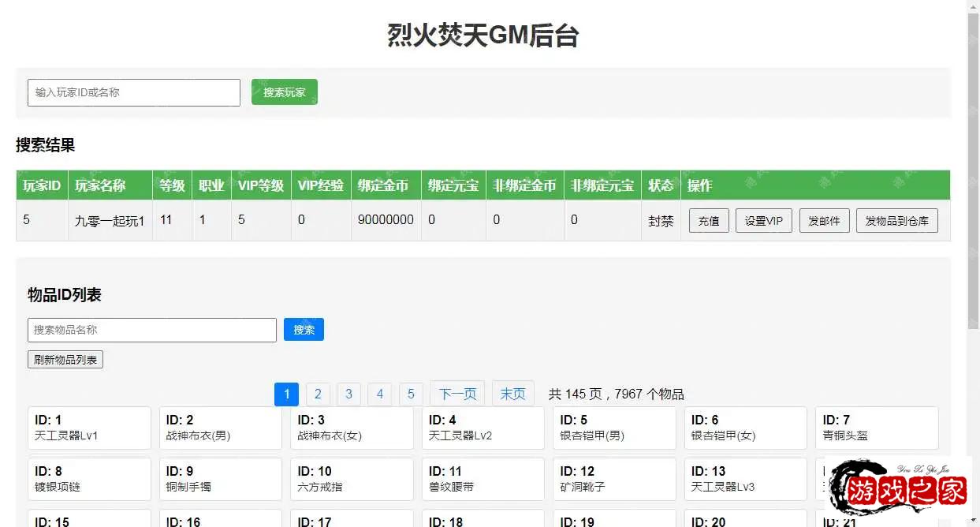Select page 5 in pagination
Viewport: 980px width, 527px height.
point(411,394)
